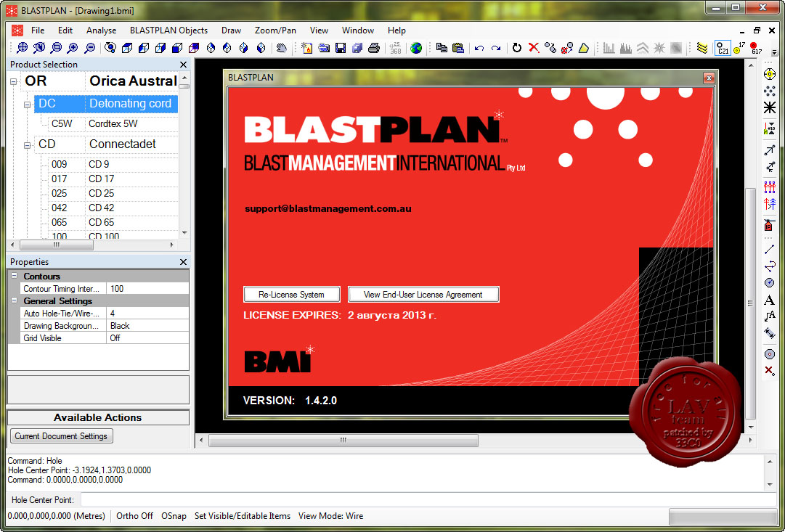The image size is (785, 532).
Task: Collapse the CD Connectadet tree node
Action: click(x=27, y=145)
